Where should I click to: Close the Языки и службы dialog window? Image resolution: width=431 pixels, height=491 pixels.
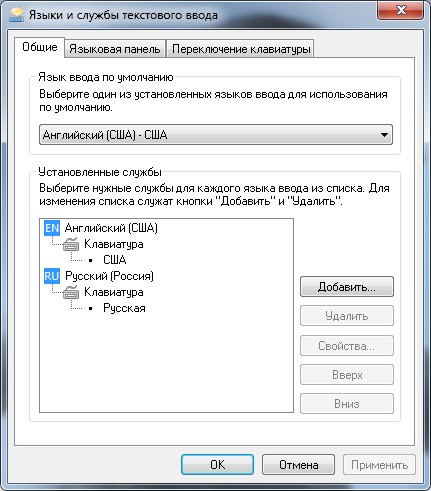point(401,10)
